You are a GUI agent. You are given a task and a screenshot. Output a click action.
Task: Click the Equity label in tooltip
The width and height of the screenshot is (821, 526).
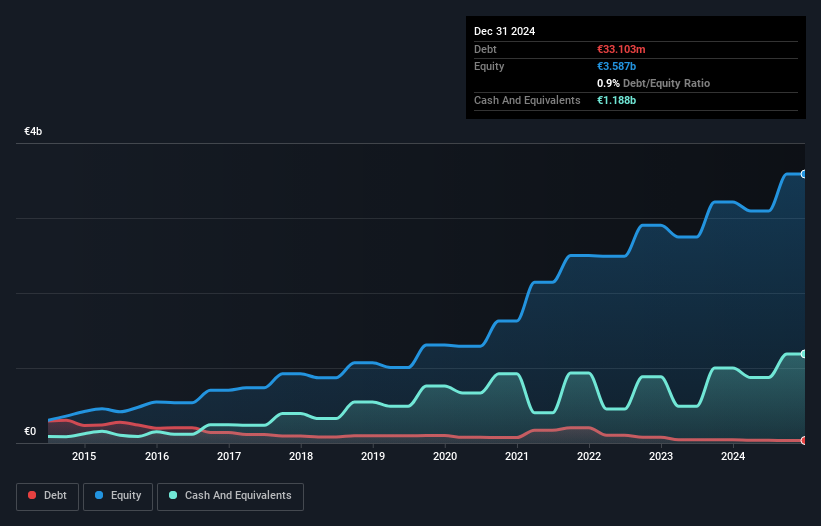pyautogui.click(x=489, y=66)
